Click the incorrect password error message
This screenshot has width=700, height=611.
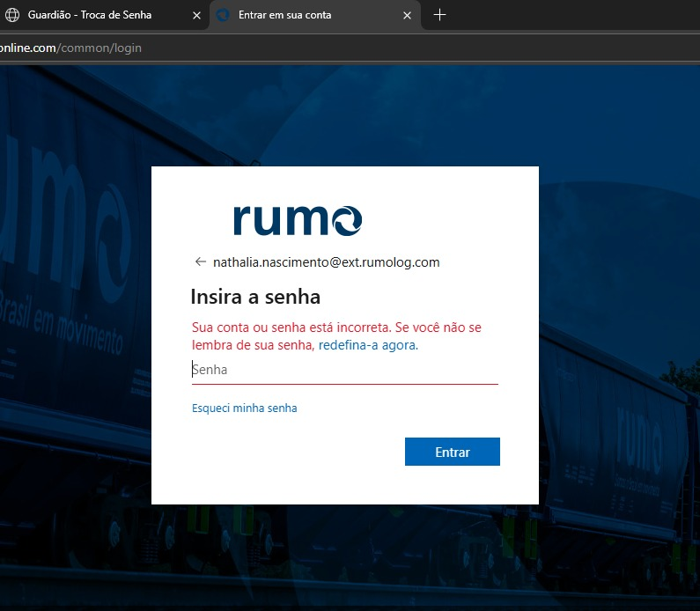tap(336, 336)
